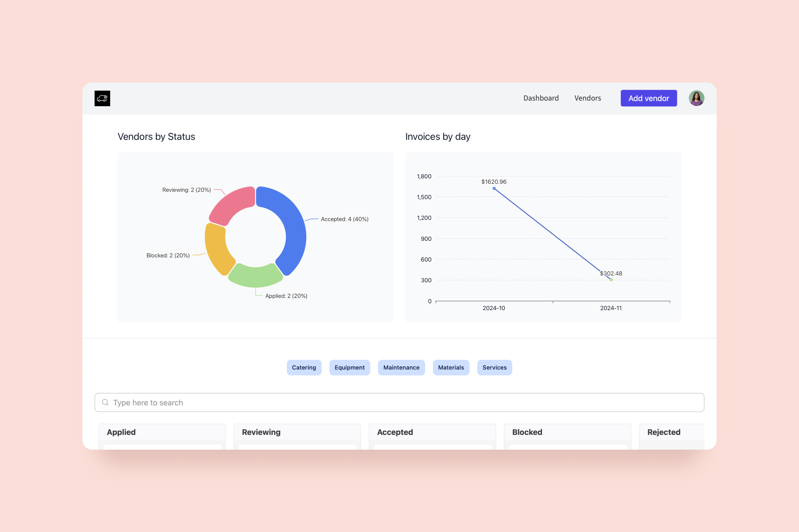Click the yellow Blocked donut segment
Screen dimensions: 799x532
coord(216,249)
